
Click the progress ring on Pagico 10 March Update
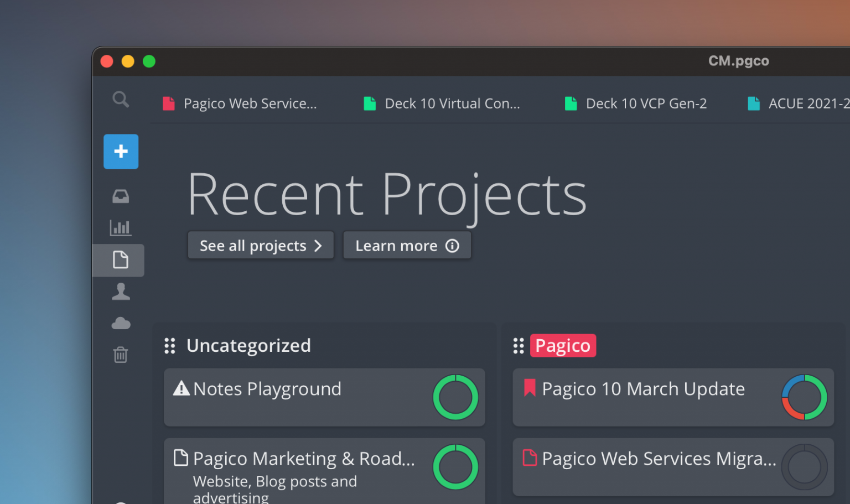point(804,397)
